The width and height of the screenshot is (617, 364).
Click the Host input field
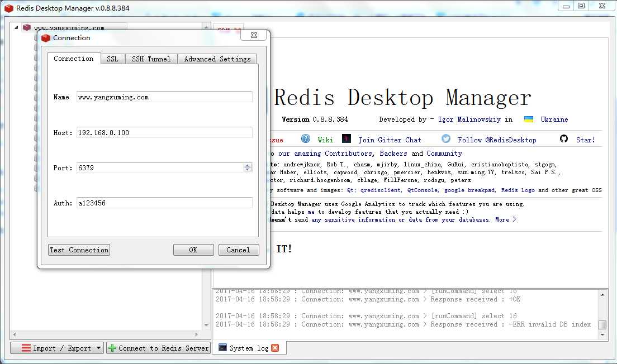pyautogui.click(x=164, y=132)
